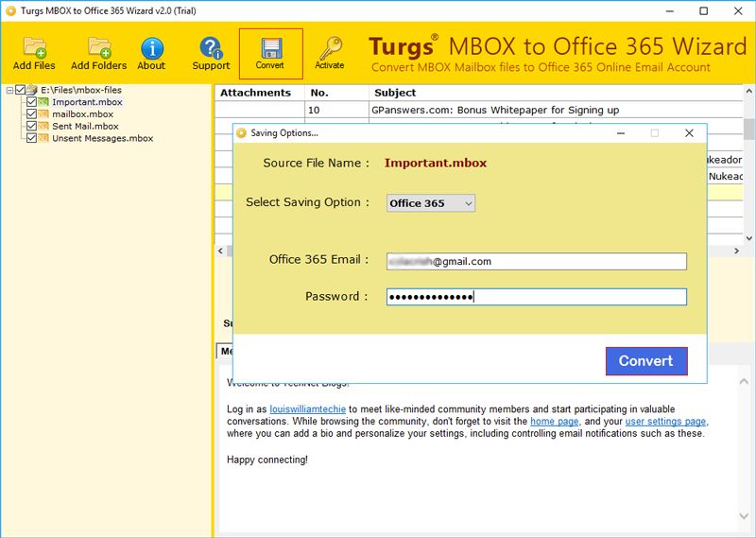Maximize the main Turgs window

(703, 10)
